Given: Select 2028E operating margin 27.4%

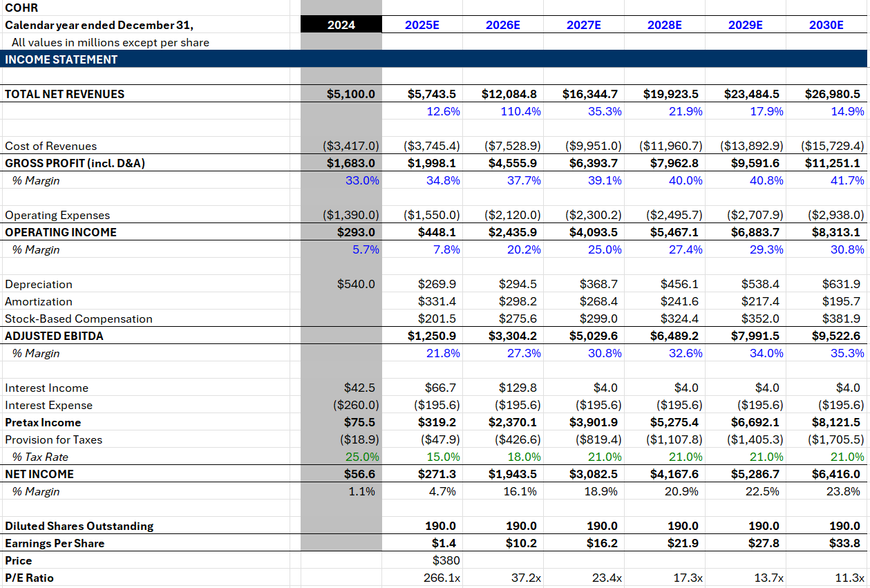Looking at the screenshot, I should click(685, 249).
